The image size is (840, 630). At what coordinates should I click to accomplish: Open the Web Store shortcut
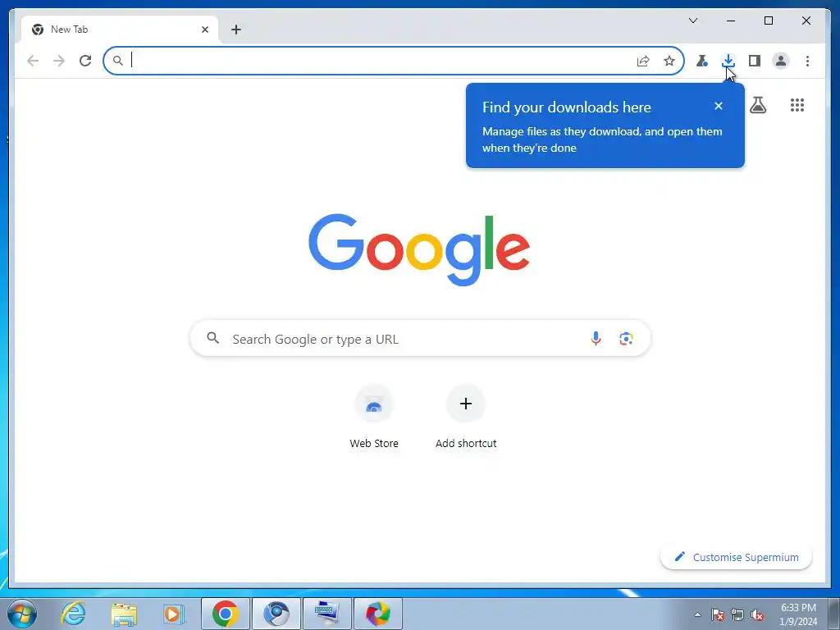coord(374,417)
